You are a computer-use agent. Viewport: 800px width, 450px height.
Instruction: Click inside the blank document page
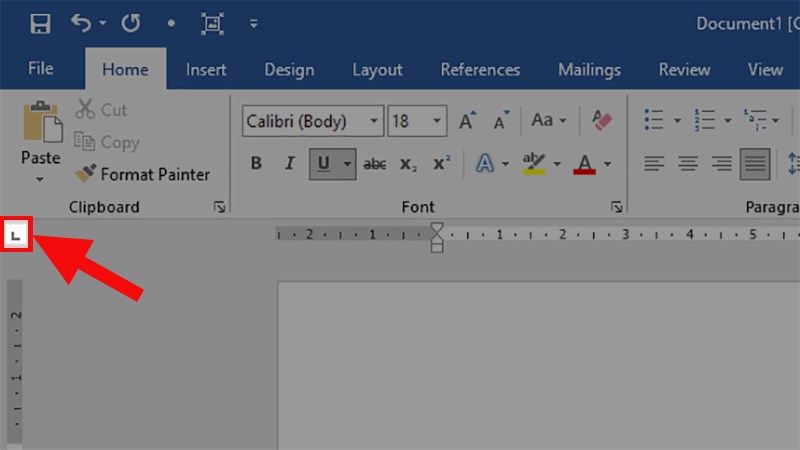pyautogui.click(x=539, y=365)
